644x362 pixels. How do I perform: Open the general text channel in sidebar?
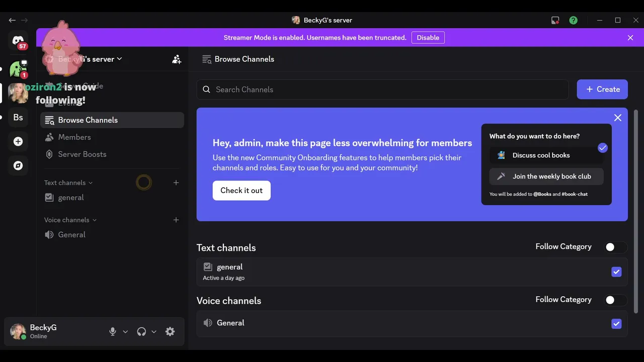pyautogui.click(x=112, y=198)
